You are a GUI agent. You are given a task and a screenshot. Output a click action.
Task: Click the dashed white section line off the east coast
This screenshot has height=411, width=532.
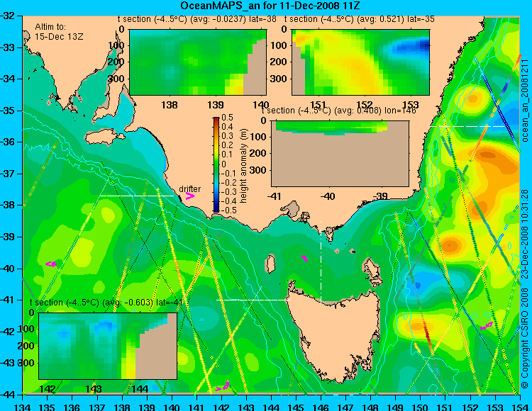click(x=469, y=126)
